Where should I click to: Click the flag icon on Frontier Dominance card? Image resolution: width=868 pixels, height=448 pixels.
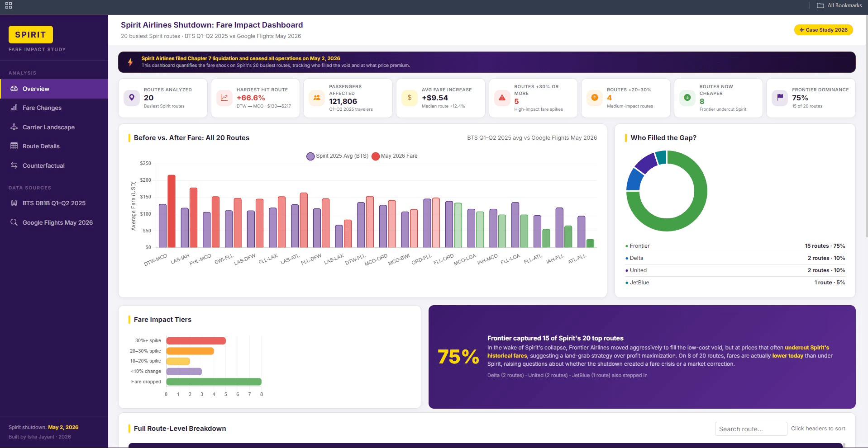click(x=780, y=98)
